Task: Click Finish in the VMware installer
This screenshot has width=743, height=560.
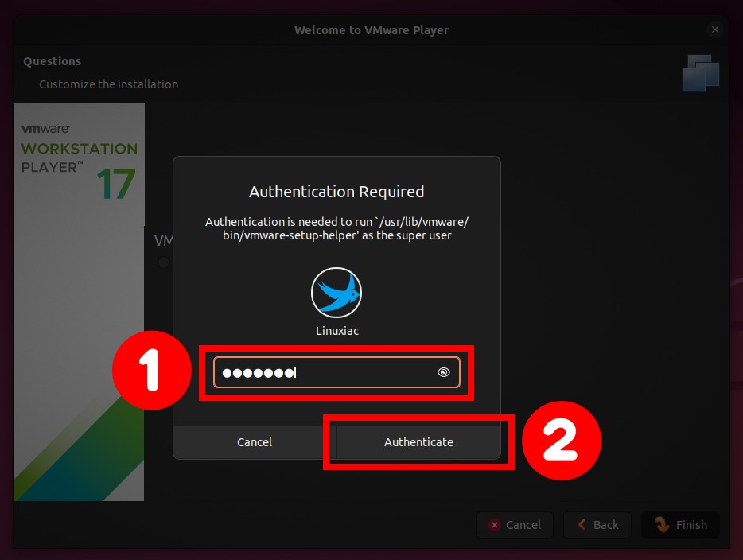Action: (680, 525)
